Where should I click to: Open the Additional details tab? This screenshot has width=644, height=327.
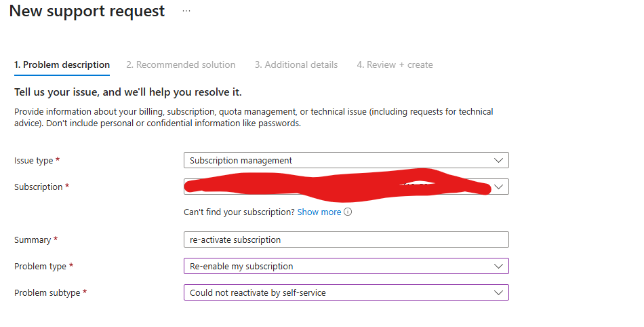point(296,65)
